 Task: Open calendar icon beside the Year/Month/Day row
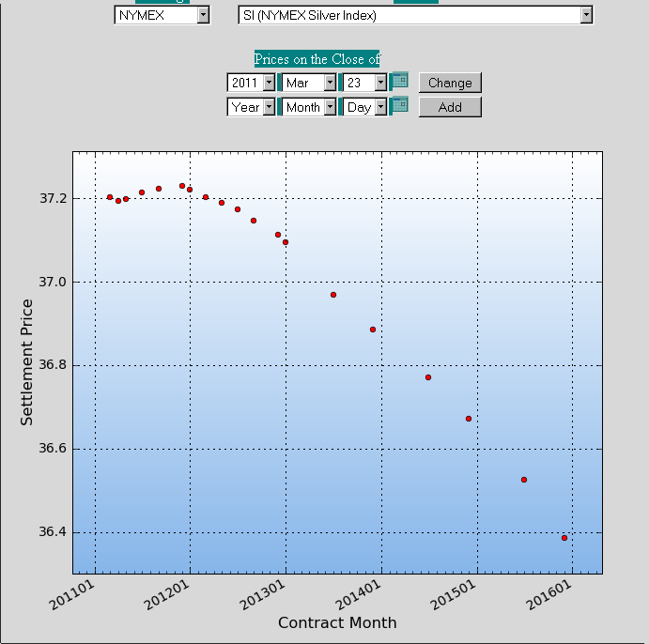click(400, 104)
